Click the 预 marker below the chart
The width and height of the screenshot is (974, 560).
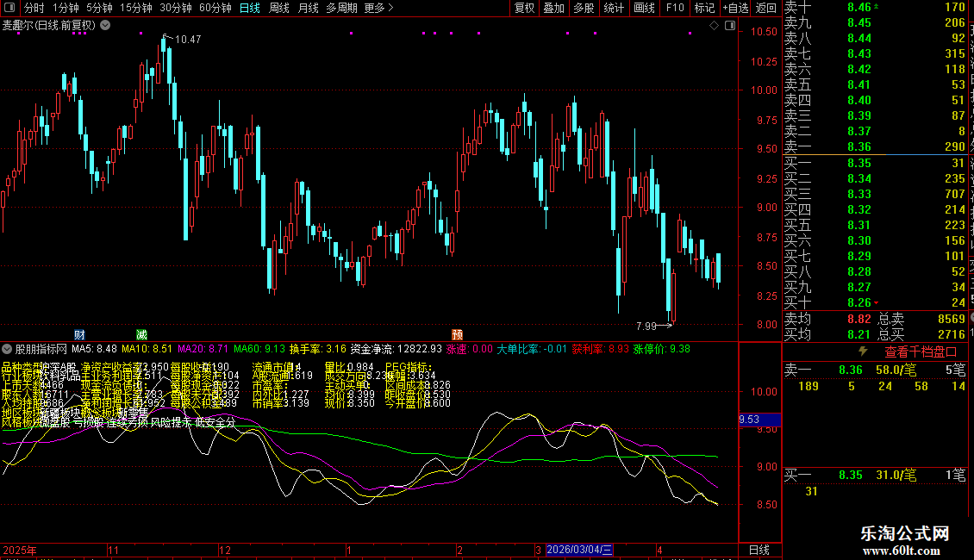tap(457, 334)
